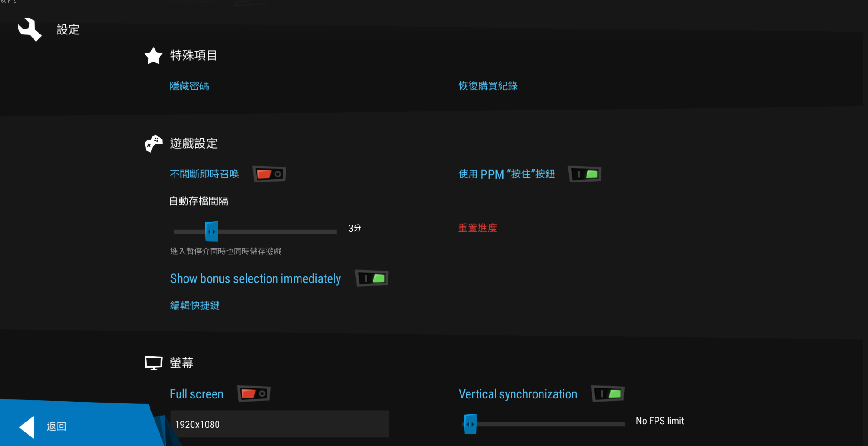
Task: Open the 1920x1080 resolution dropdown
Action: tap(279, 424)
